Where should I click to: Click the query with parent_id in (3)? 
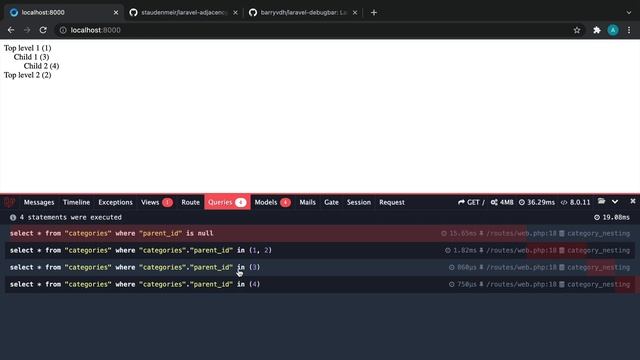point(320,267)
